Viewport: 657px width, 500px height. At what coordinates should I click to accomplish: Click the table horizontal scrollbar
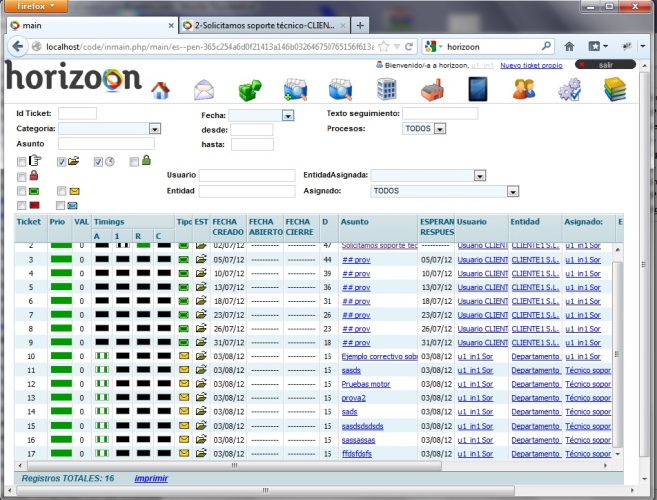[x=234, y=466]
